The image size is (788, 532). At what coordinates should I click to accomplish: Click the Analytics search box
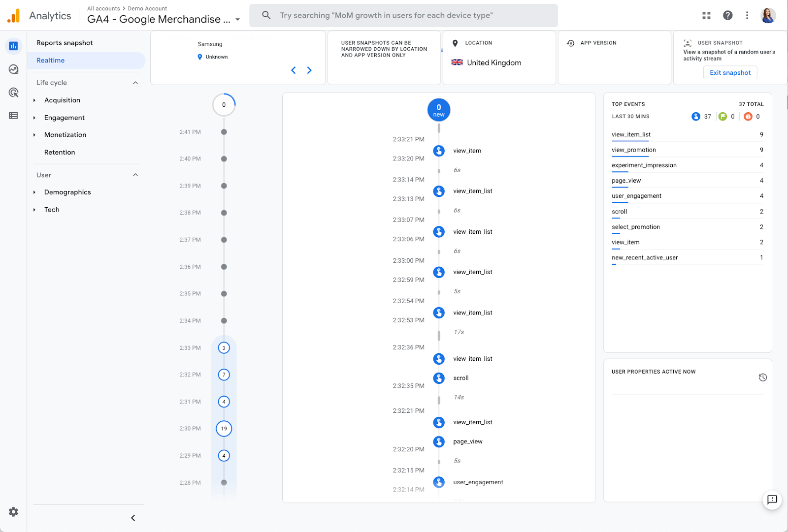403,15
